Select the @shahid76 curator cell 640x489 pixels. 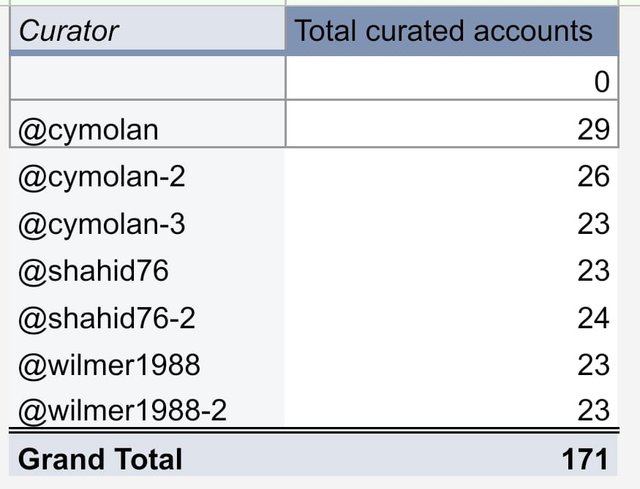147,271
